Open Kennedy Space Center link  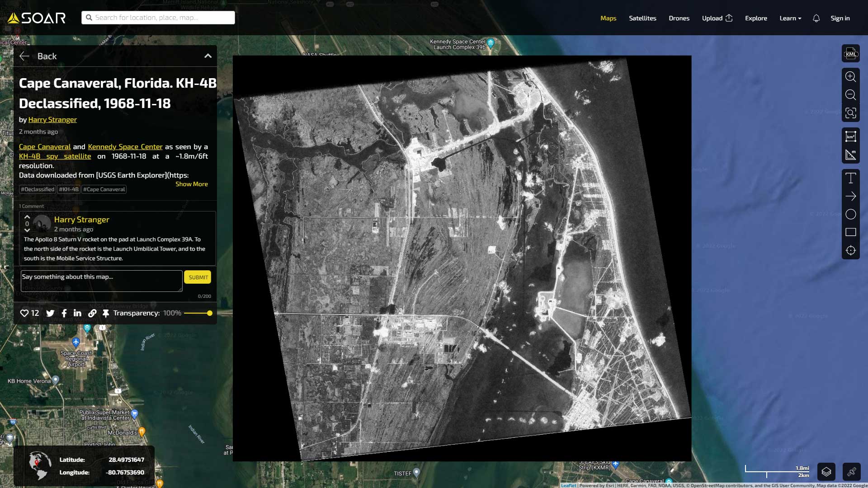coord(125,146)
